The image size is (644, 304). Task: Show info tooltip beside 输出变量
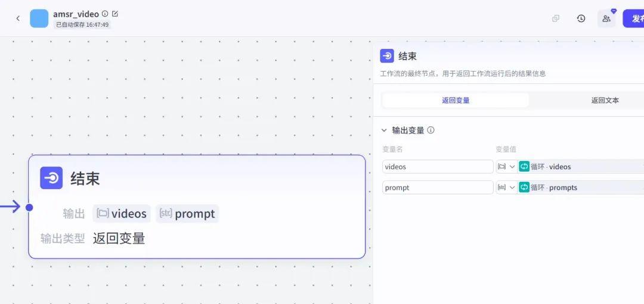[x=431, y=130]
